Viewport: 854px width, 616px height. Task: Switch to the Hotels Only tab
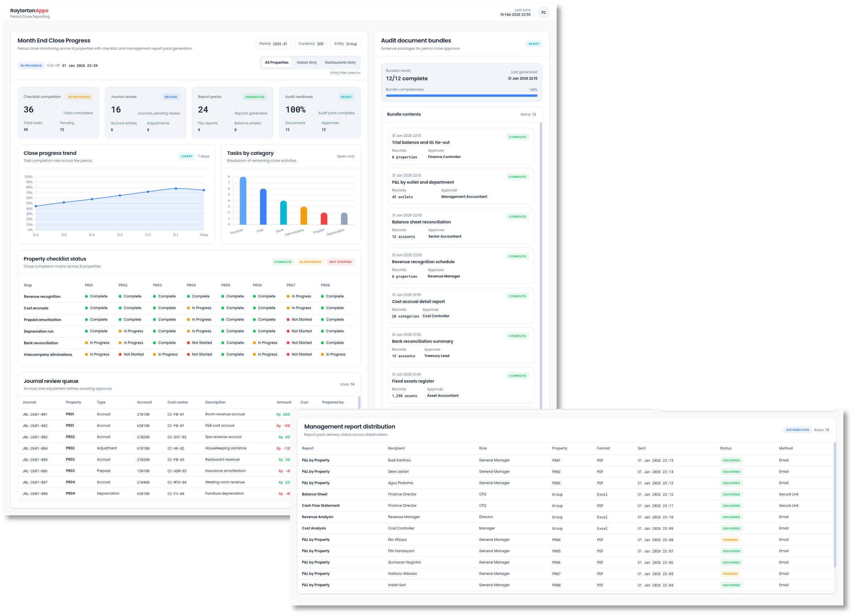(307, 62)
